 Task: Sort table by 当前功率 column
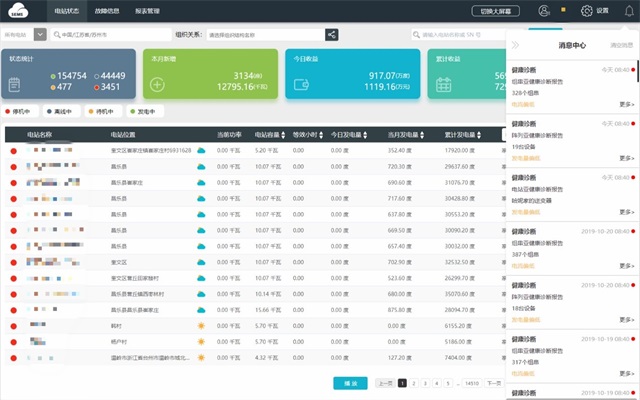click(230, 134)
